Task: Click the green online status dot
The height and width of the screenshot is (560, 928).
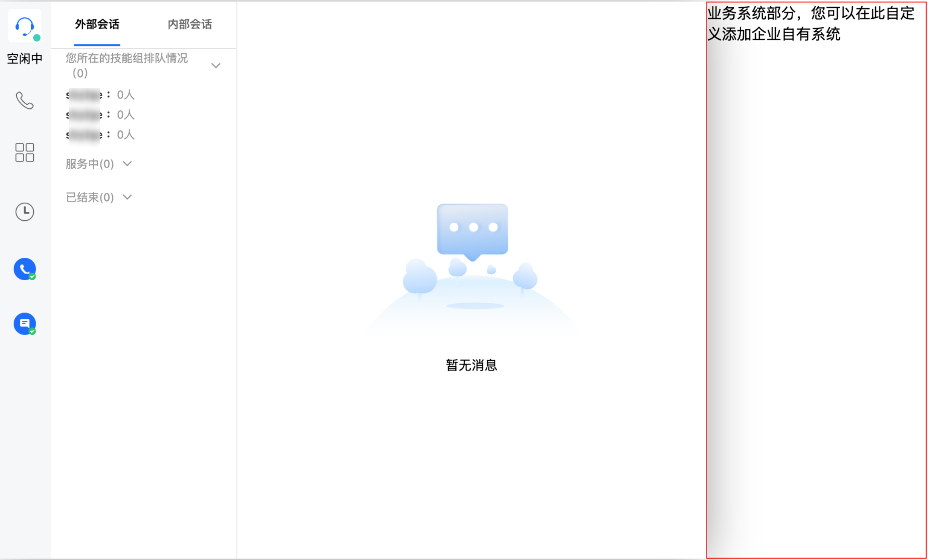Action: coord(37,38)
